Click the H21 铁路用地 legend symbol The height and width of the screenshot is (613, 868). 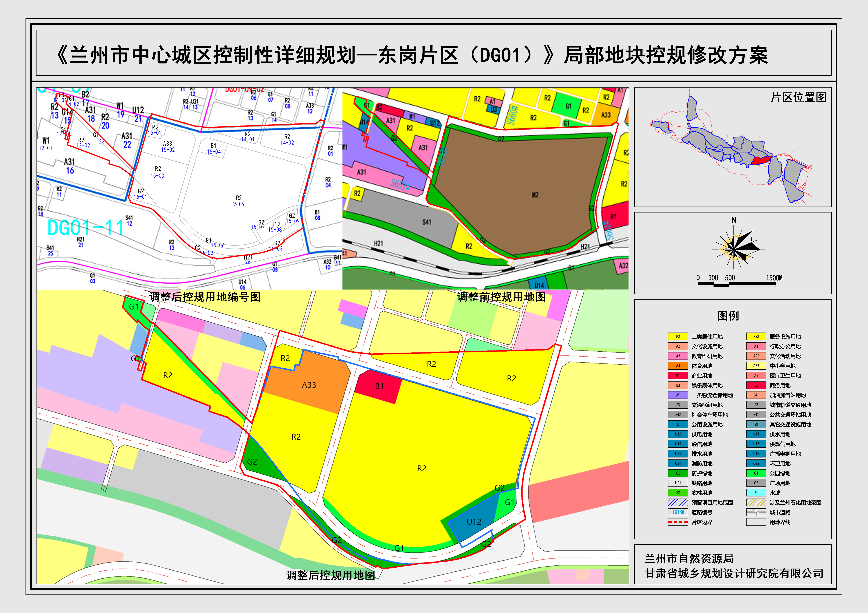click(679, 483)
